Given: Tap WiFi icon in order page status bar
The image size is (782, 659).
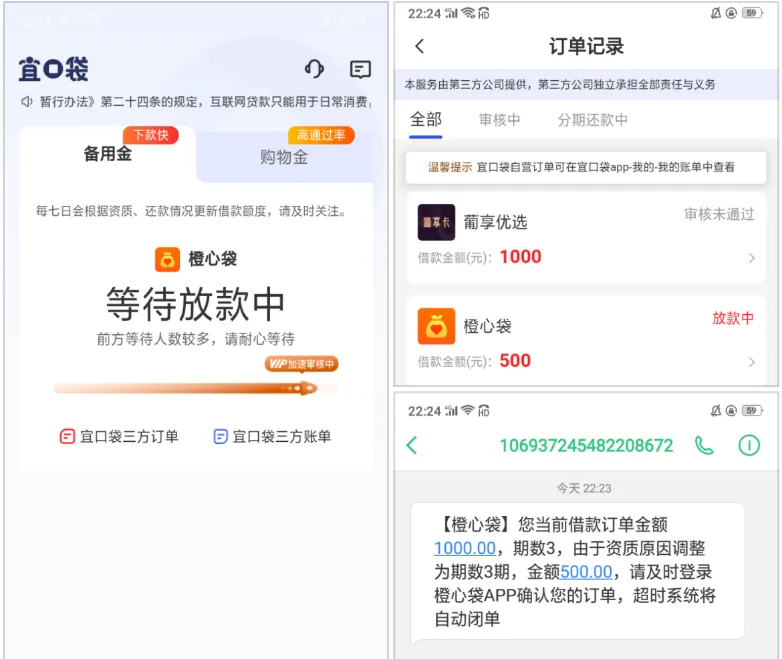Looking at the screenshot, I should click(x=468, y=13).
